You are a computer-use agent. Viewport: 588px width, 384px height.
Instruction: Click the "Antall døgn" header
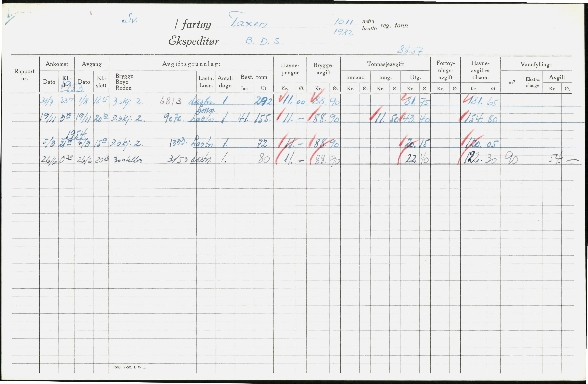pyautogui.click(x=225, y=82)
